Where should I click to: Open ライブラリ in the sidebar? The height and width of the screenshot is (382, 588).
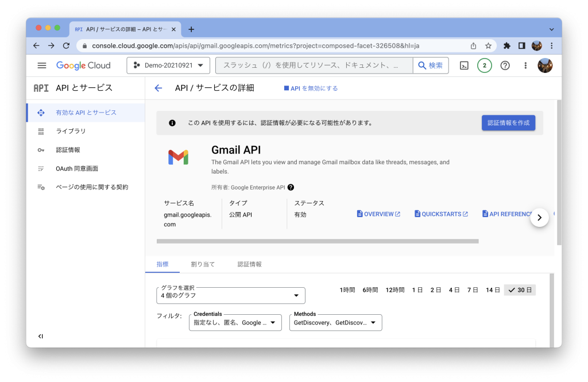coord(86,131)
